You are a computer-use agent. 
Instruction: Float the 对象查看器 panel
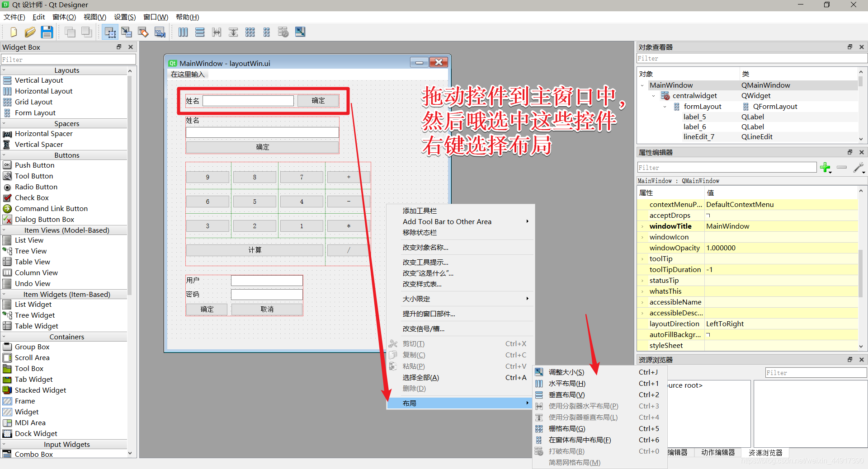point(850,47)
